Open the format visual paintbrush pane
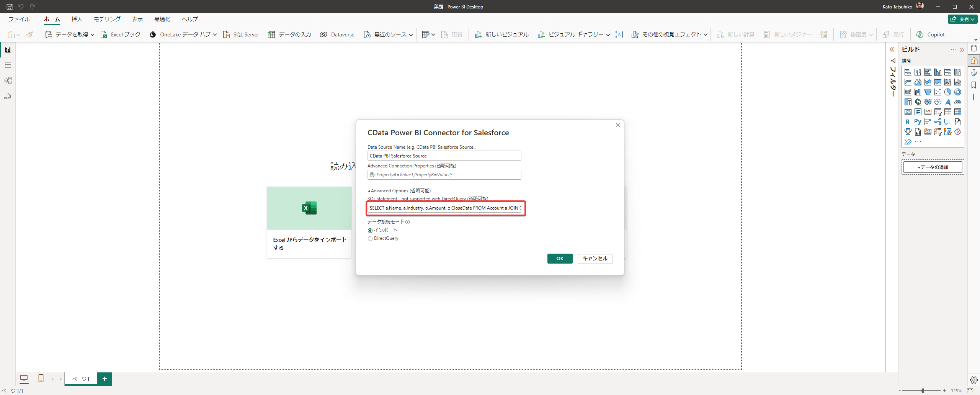Image resolution: width=980 pixels, height=395 pixels. tap(973, 73)
